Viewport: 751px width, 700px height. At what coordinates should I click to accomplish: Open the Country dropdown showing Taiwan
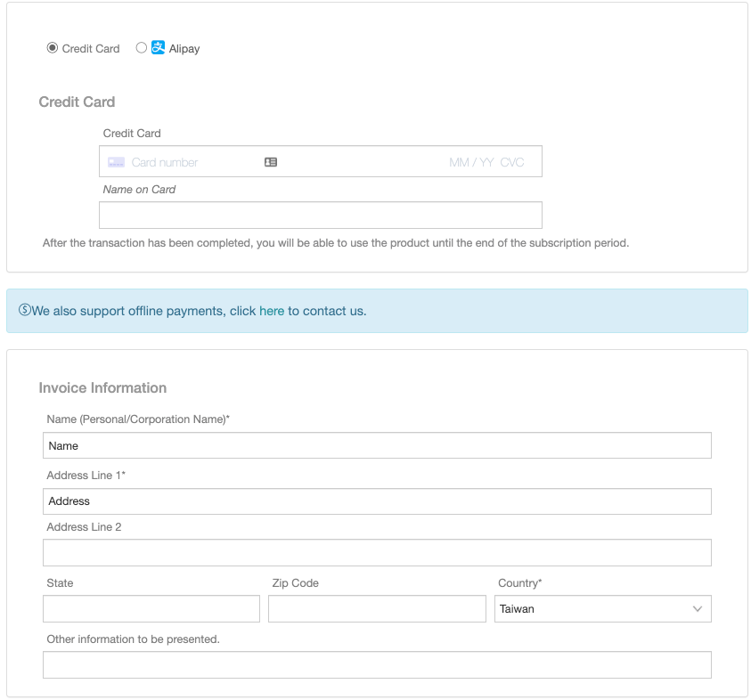click(x=602, y=608)
